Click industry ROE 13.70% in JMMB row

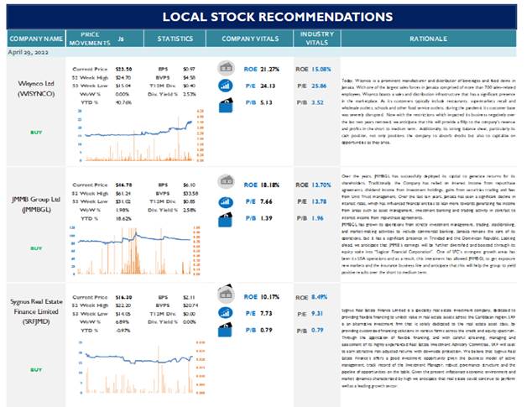click(321, 185)
